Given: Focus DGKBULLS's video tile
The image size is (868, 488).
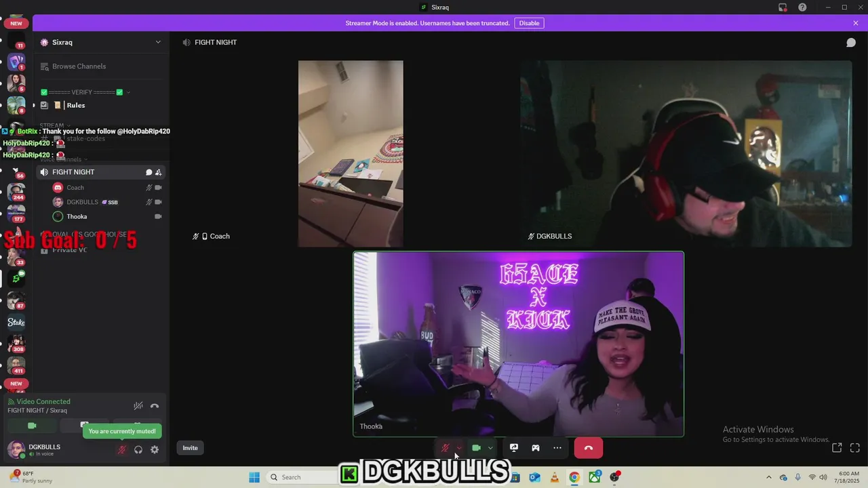Looking at the screenshot, I should click(686, 154).
